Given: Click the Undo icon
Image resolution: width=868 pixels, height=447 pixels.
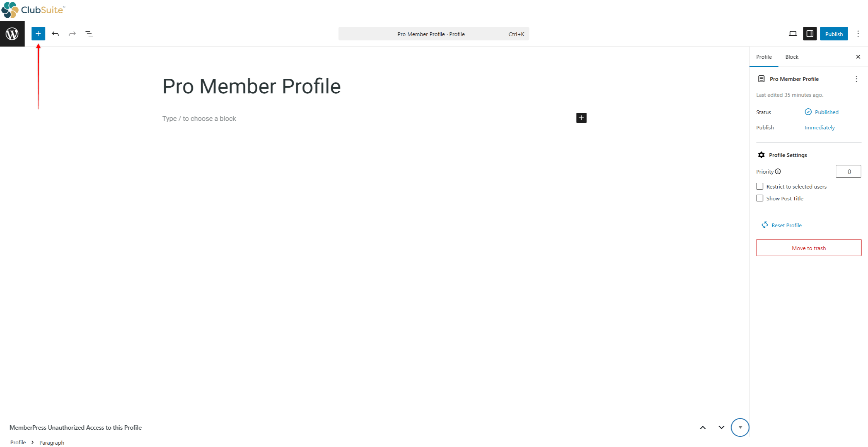Looking at the screenshot, I should click(x=55, y=34).
